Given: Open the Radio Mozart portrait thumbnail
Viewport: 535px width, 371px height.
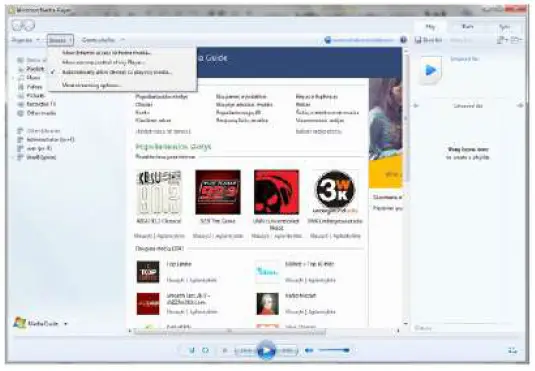Looking at the screenshot, I should (x=268, y=304).
